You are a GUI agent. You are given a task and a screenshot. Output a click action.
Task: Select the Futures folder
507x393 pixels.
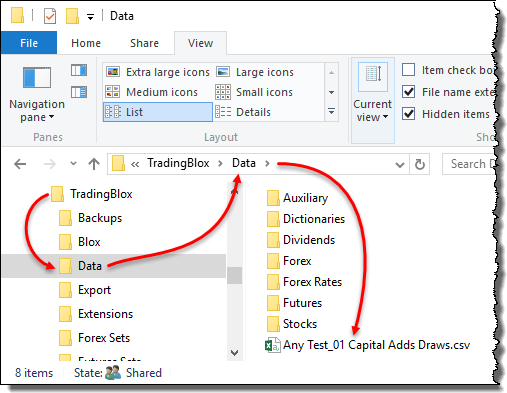[294, 303]
